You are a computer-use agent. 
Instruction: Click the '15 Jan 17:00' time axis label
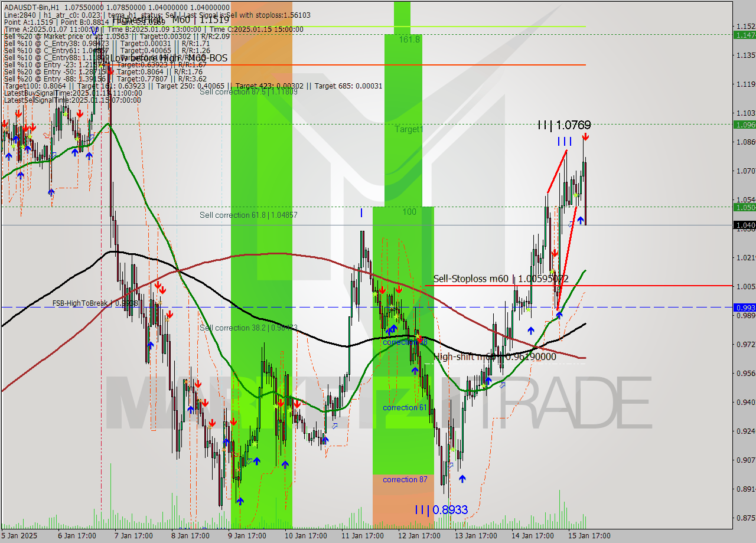coord(589,536)
